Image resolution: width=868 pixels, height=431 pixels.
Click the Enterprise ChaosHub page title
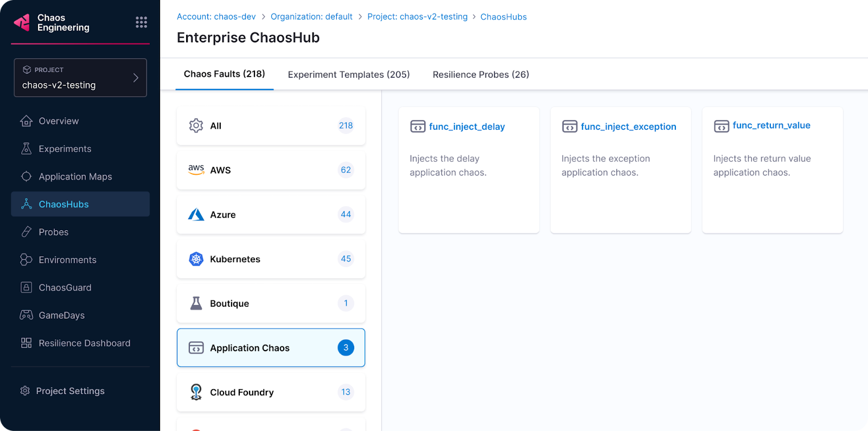(x=248, y=37)
